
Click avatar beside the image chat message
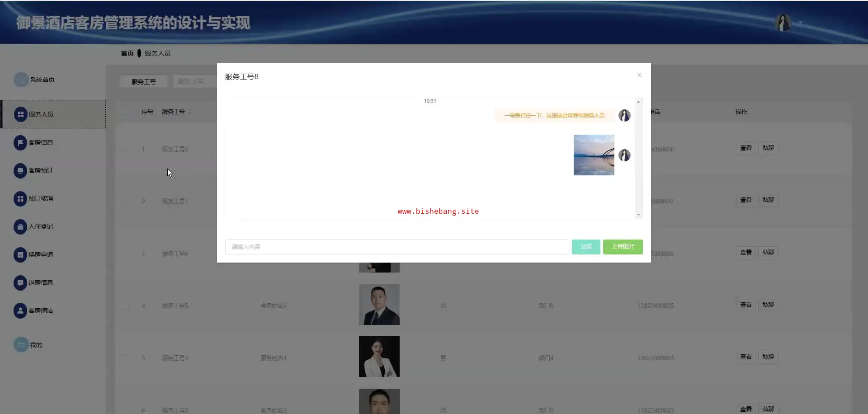point(624,155)
